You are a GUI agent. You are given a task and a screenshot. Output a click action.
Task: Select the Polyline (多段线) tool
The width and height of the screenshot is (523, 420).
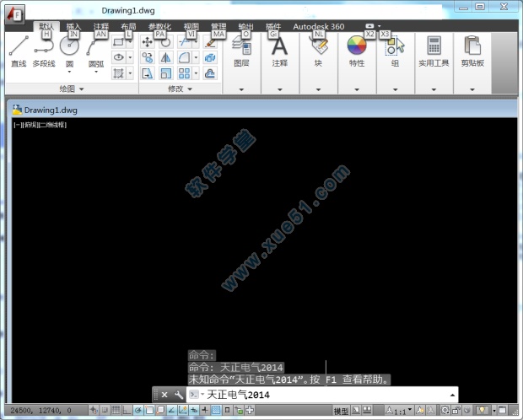tap(44, 52)
